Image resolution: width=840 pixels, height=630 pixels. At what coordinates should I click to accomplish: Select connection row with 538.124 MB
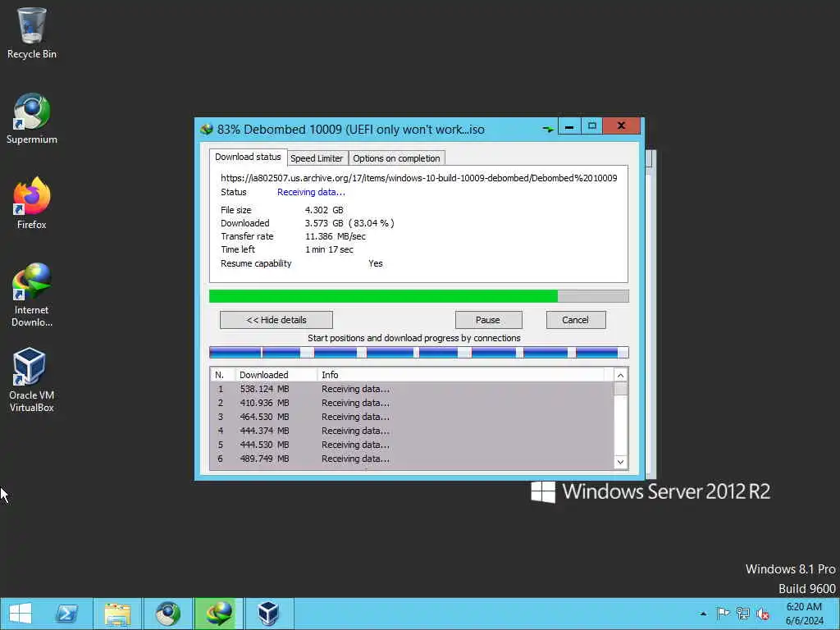tap(412, 389)
